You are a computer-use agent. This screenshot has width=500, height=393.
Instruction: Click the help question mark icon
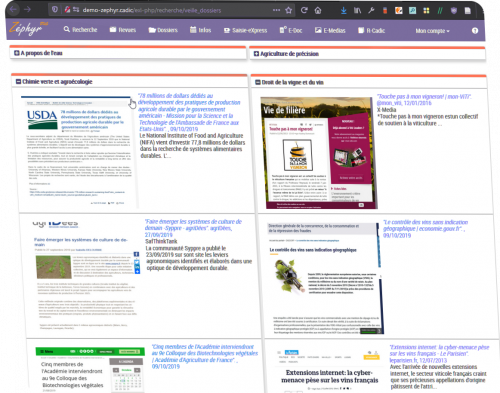click(475, 31)
